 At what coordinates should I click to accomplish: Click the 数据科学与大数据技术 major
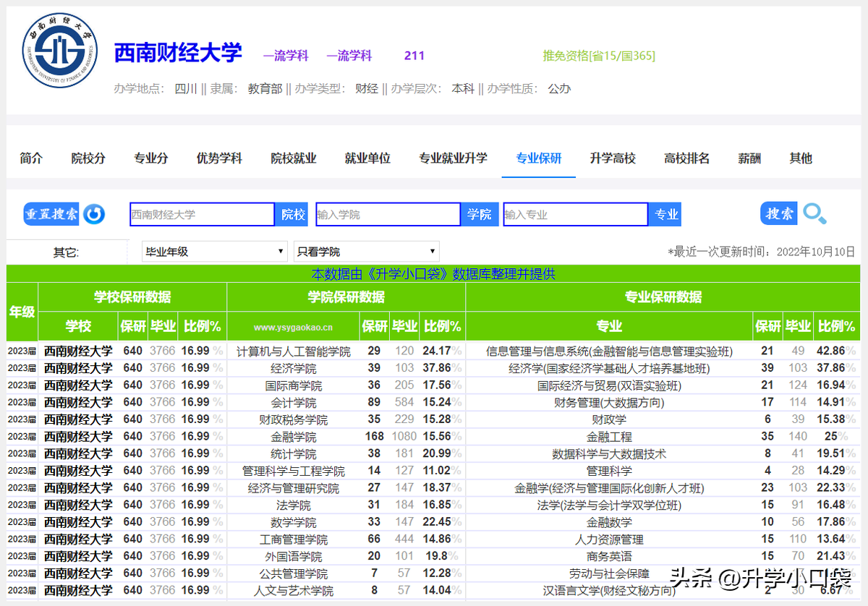609,454
